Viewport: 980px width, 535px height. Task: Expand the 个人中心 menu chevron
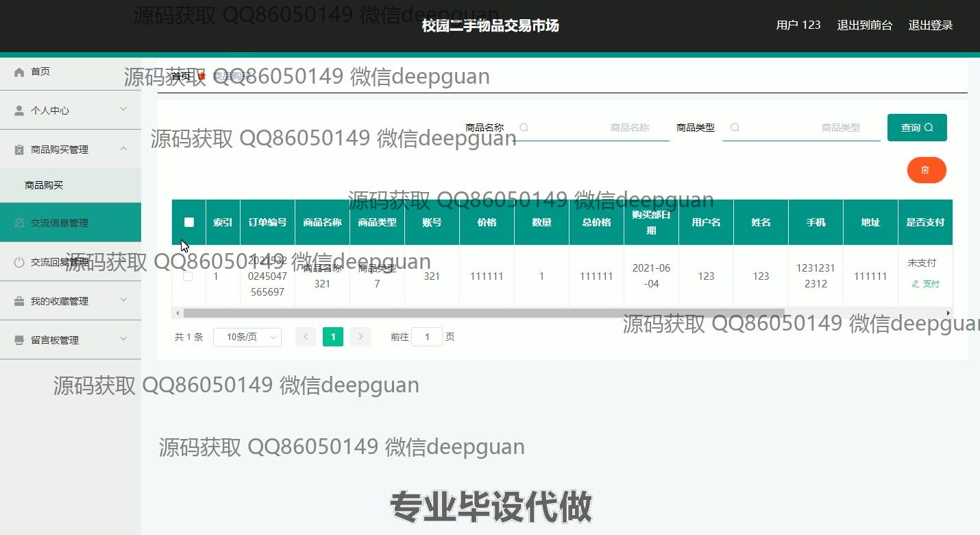pos(123,110)
